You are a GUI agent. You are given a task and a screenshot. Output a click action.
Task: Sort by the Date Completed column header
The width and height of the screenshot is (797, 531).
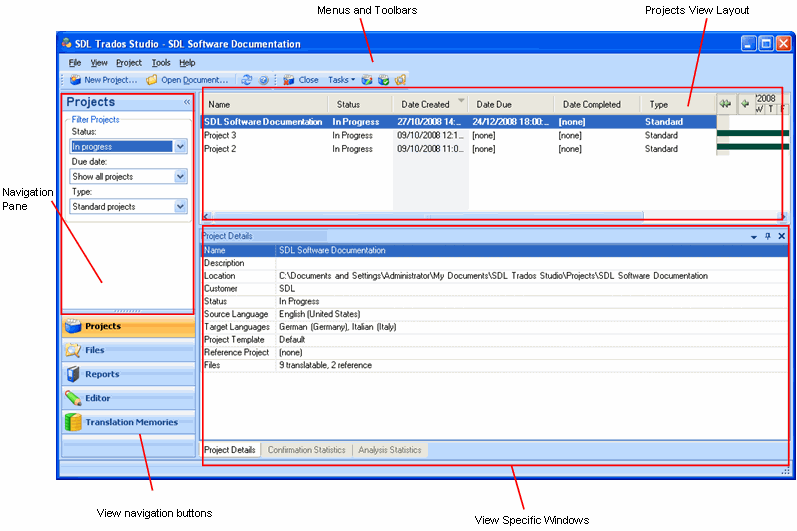coord(596,104)
